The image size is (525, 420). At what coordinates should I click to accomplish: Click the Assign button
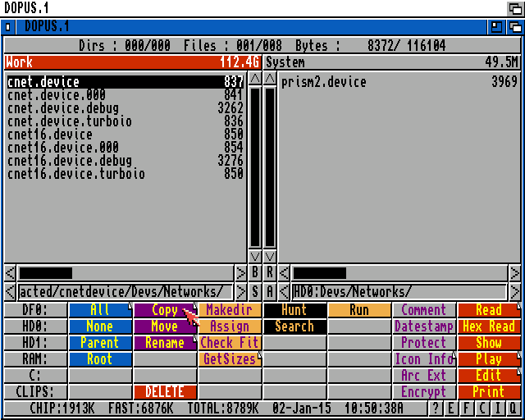point(230,326)
